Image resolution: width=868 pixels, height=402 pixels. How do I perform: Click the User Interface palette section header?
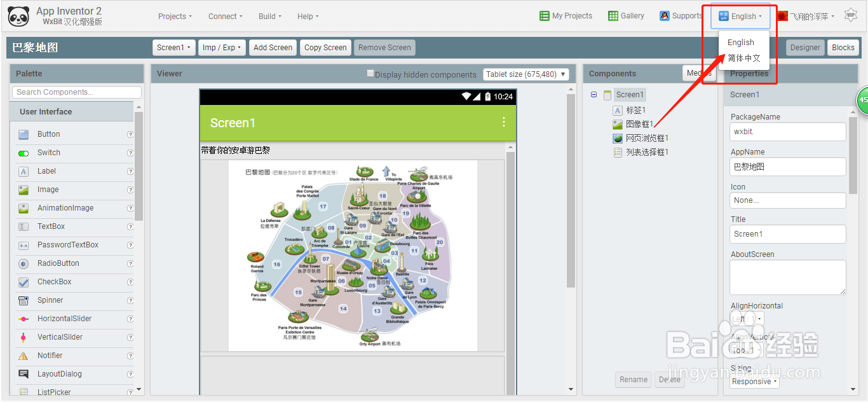pos(72,112)
